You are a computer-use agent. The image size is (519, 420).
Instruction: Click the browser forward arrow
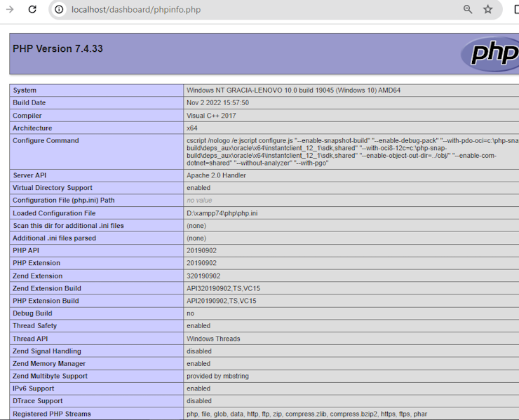tap(10, 9)
